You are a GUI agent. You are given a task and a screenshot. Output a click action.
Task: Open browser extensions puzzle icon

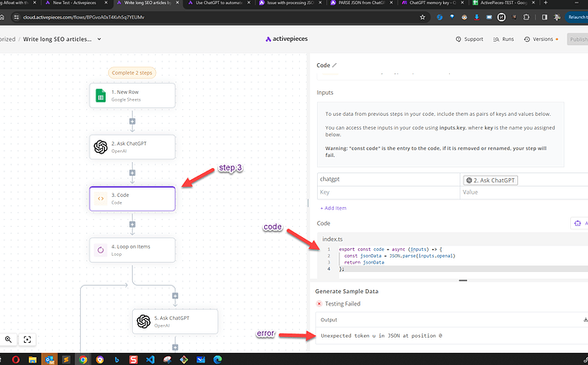coord(526,17)
